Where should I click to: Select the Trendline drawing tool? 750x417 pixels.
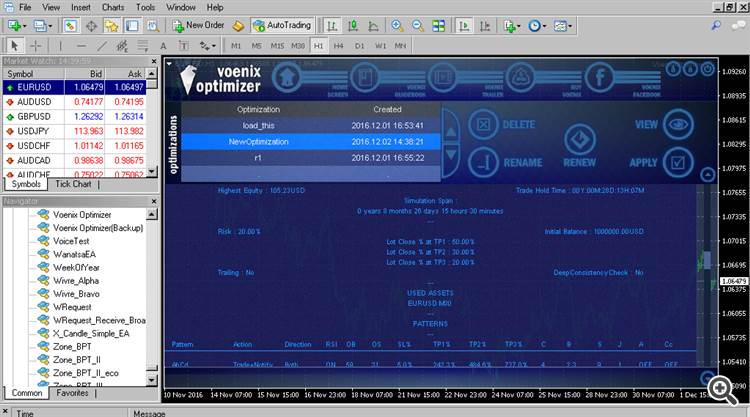click(x=102, y=46)
